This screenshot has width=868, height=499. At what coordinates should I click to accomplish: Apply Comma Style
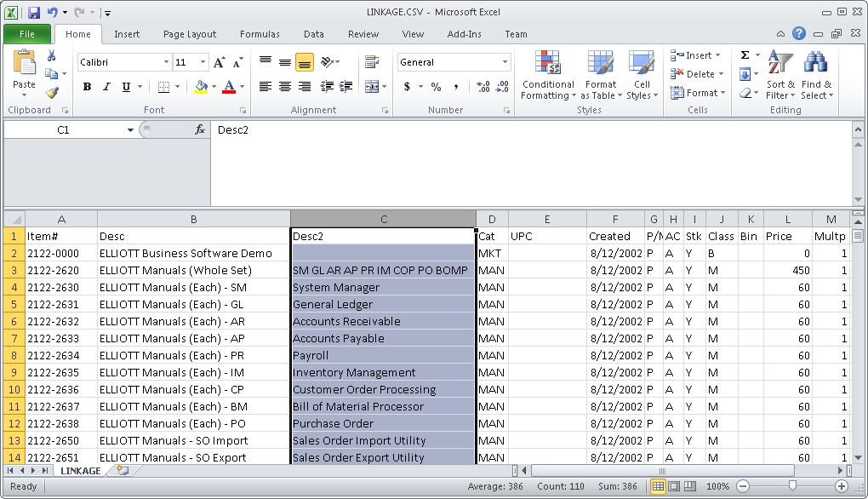(x=455, y=86)
